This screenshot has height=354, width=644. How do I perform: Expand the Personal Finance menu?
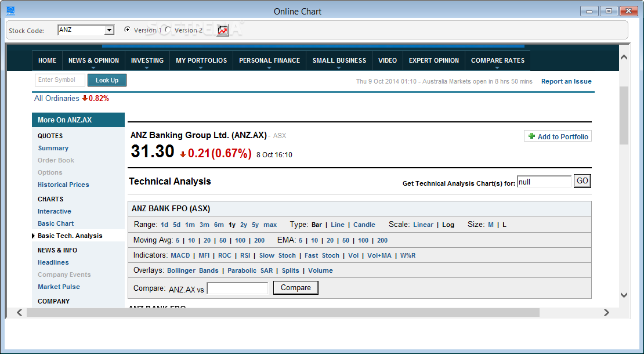pyautogui.click(x=269, y=60)
